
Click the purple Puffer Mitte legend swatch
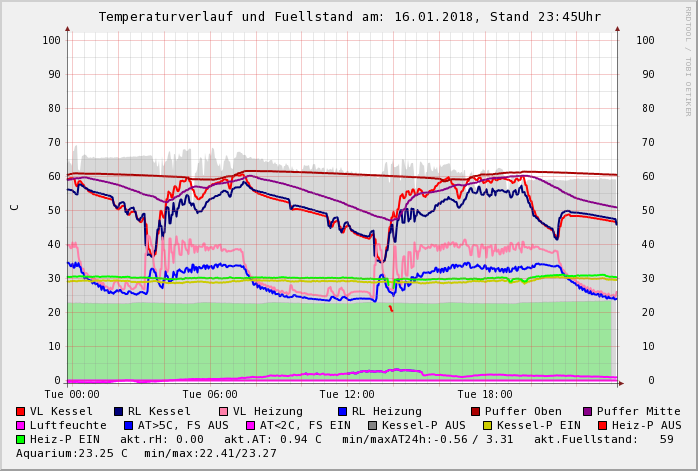click(588, 412)
